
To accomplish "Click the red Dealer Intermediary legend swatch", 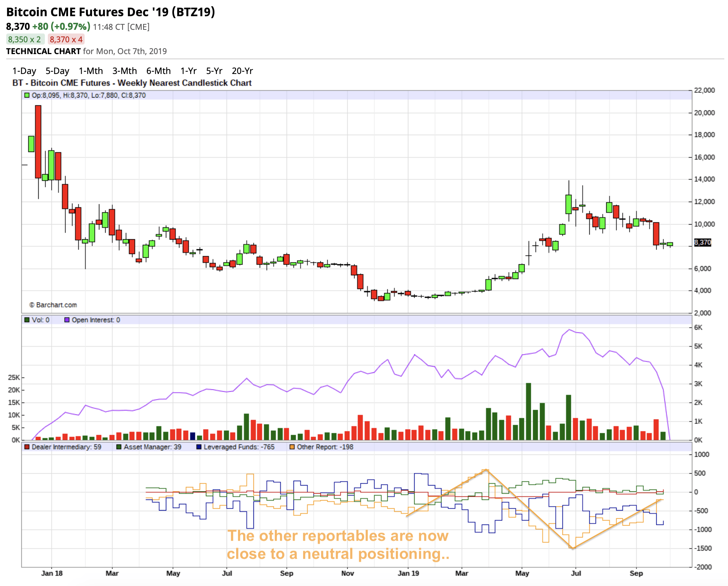I will (x=27, y=447).
